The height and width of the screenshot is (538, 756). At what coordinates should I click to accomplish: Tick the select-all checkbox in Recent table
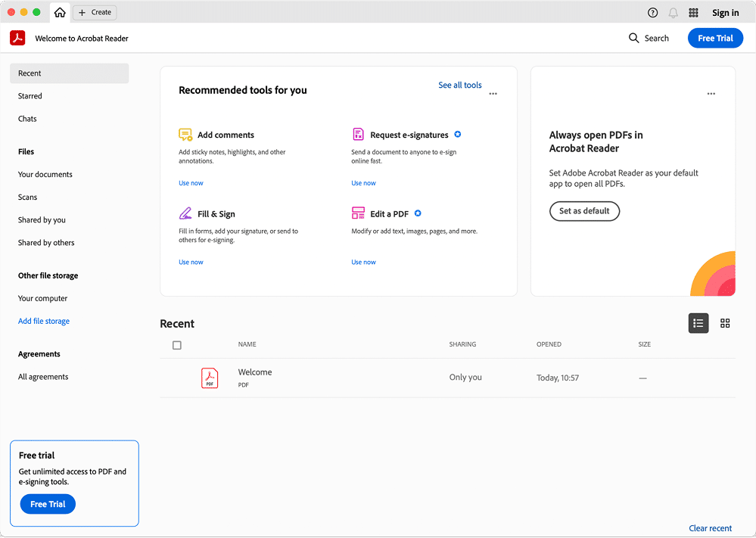click(177, 345)
